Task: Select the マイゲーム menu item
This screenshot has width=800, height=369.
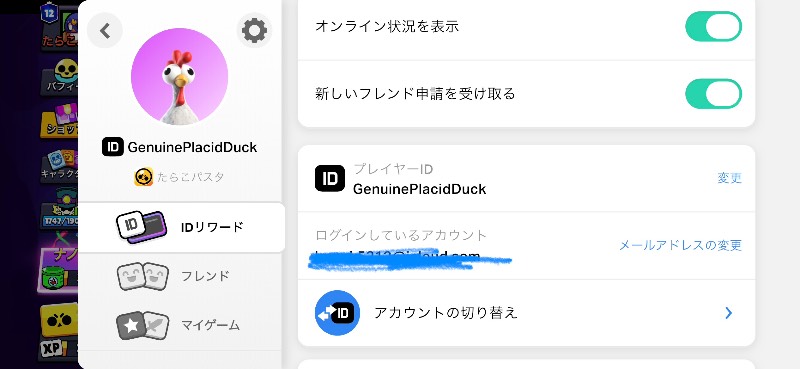Action: tap(181, 326)
